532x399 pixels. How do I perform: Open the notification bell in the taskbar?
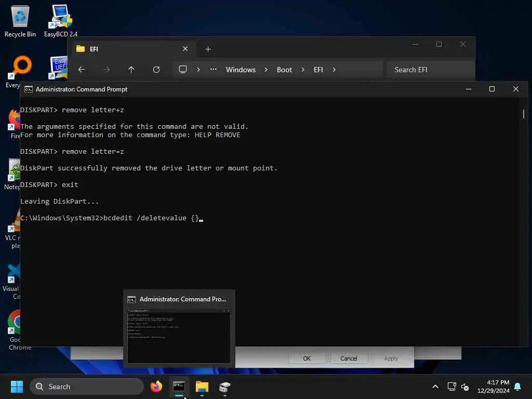517,387
